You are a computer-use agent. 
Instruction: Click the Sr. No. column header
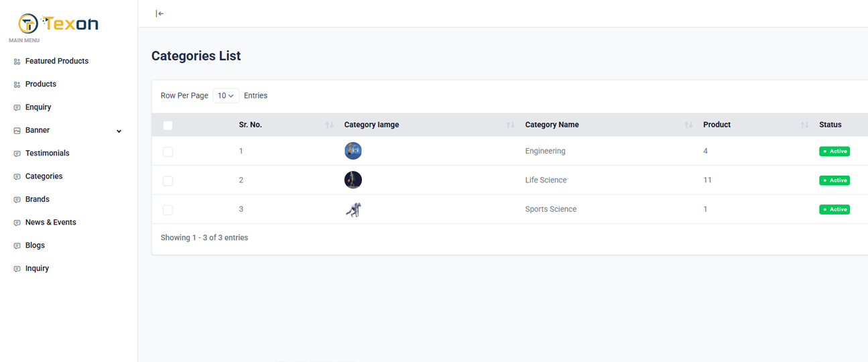pyautogui.click(x=251, y=125)
